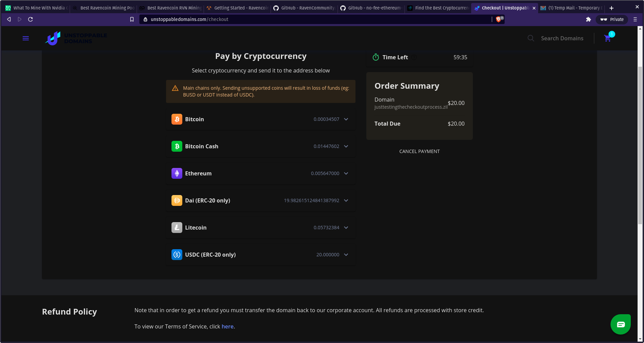Click the Ethereum purple icon
This screenshot has height=343, width=644.
point(177,173)
